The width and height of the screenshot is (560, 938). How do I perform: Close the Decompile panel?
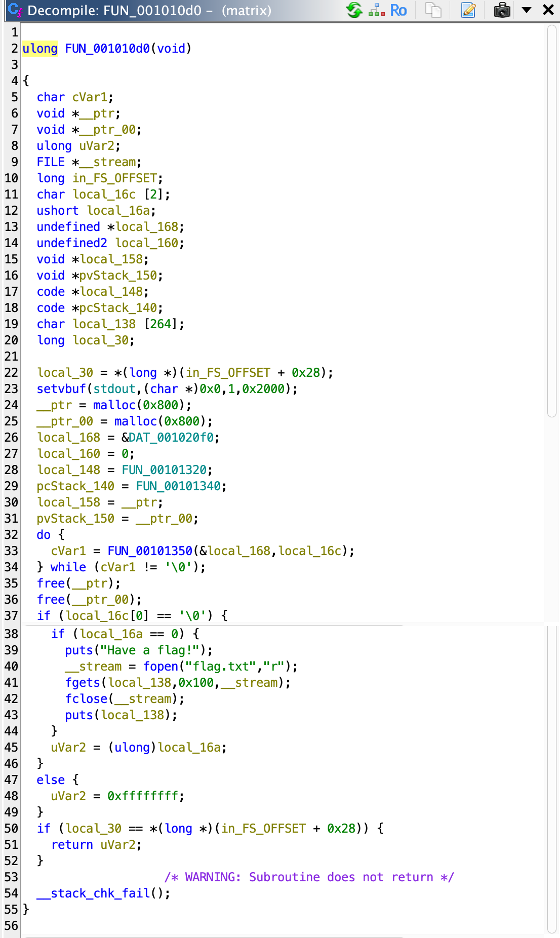pyautogui.click(x=548, y=10)
